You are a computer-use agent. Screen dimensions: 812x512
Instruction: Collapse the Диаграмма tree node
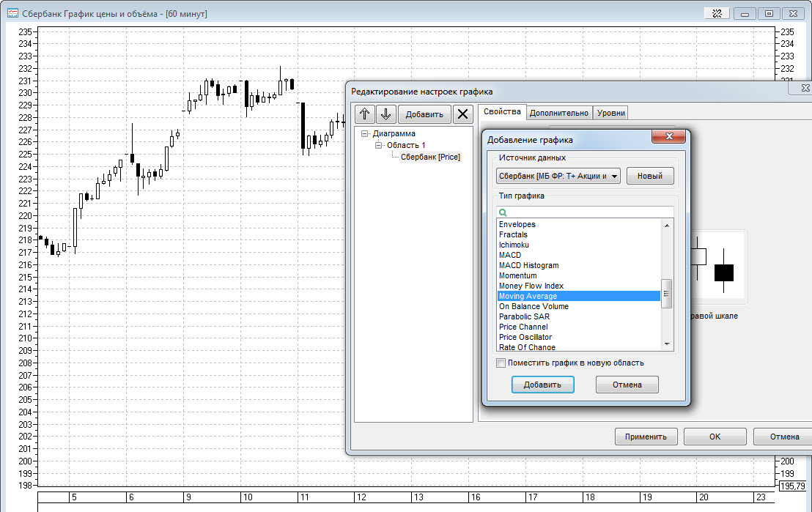click(364, 133)
